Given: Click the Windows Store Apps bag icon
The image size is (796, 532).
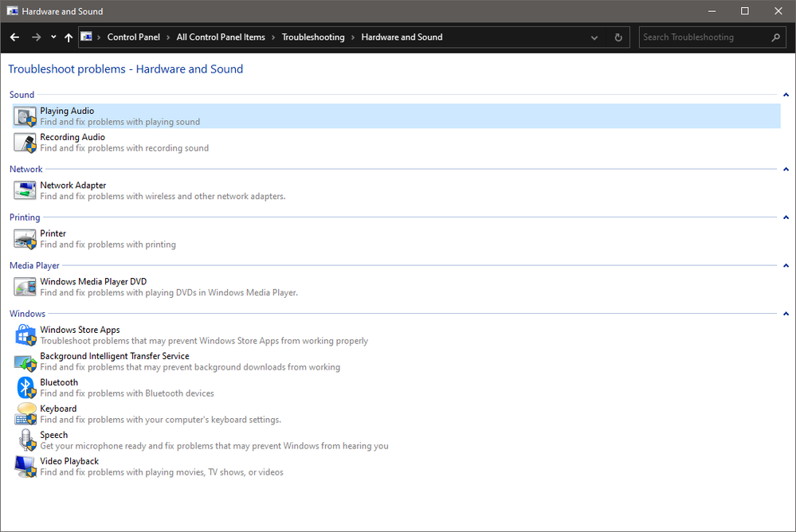Looking at the screenshot, I should (x=25, y=335).
